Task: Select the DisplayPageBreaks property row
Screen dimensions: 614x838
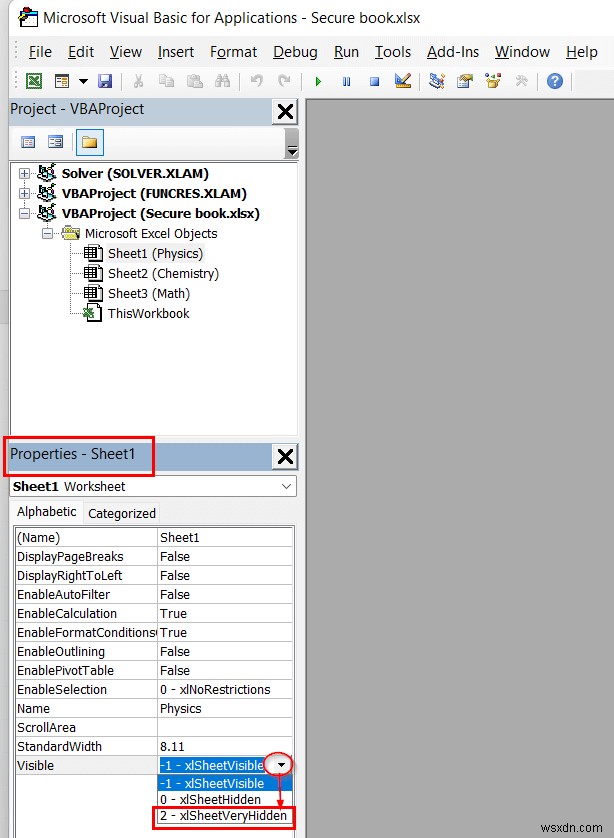Action: coord(154,556)
